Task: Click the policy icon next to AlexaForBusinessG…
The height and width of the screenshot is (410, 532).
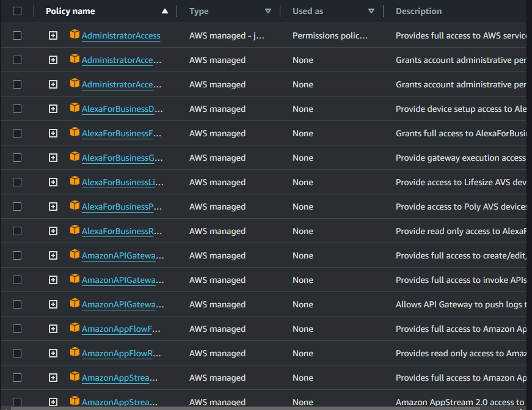Action: click(x=75, y=156)
